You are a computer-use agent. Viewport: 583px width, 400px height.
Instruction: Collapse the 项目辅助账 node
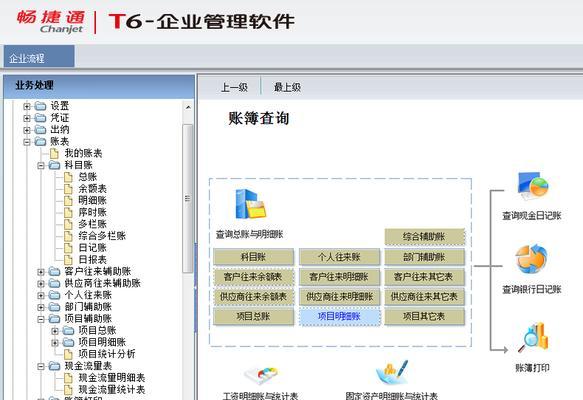pos(41,319)
